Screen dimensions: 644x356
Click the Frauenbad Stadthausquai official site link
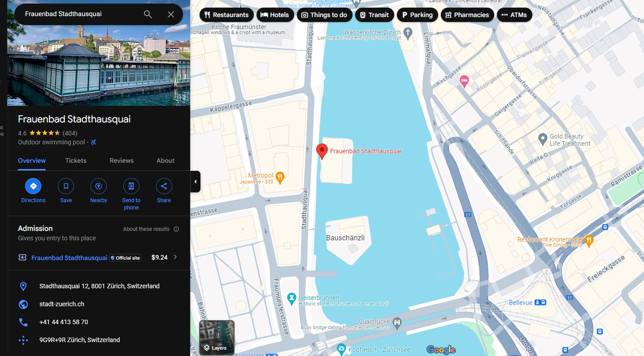click(x=69, y=258)
